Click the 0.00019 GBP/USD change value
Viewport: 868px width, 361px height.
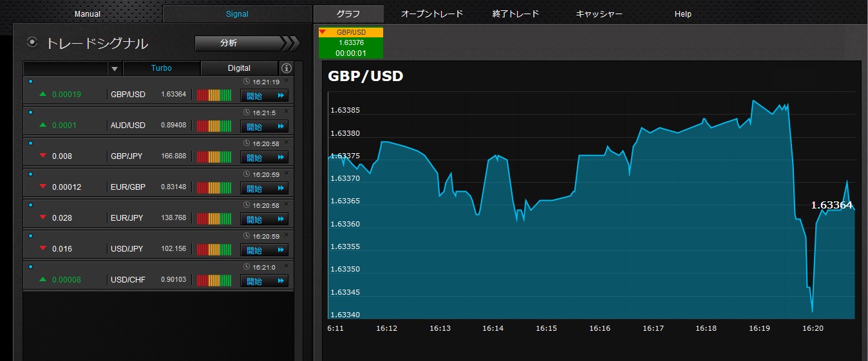pos(67,94)
